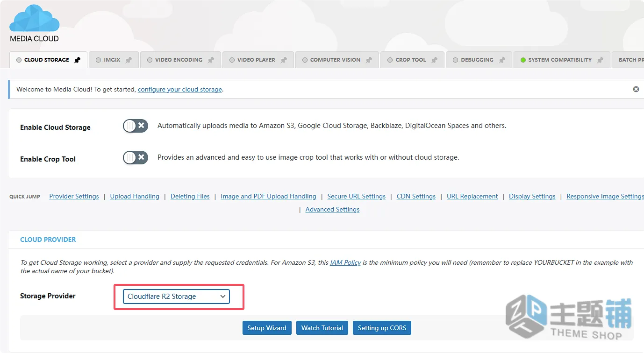644x353 pixels.
Task: Jump to Provider Settings
Action: click(74, 197)
